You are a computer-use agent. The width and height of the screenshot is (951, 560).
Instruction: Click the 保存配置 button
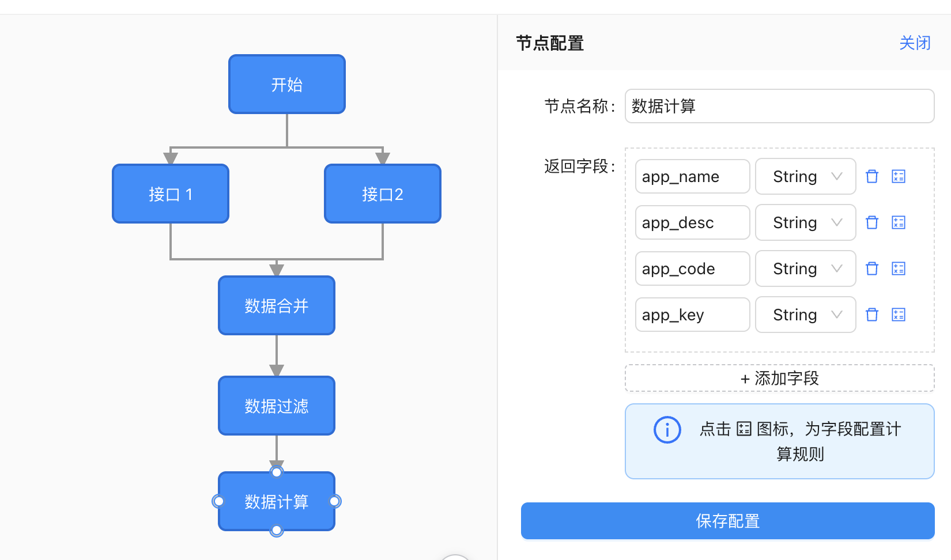click(x=727, y=521)
